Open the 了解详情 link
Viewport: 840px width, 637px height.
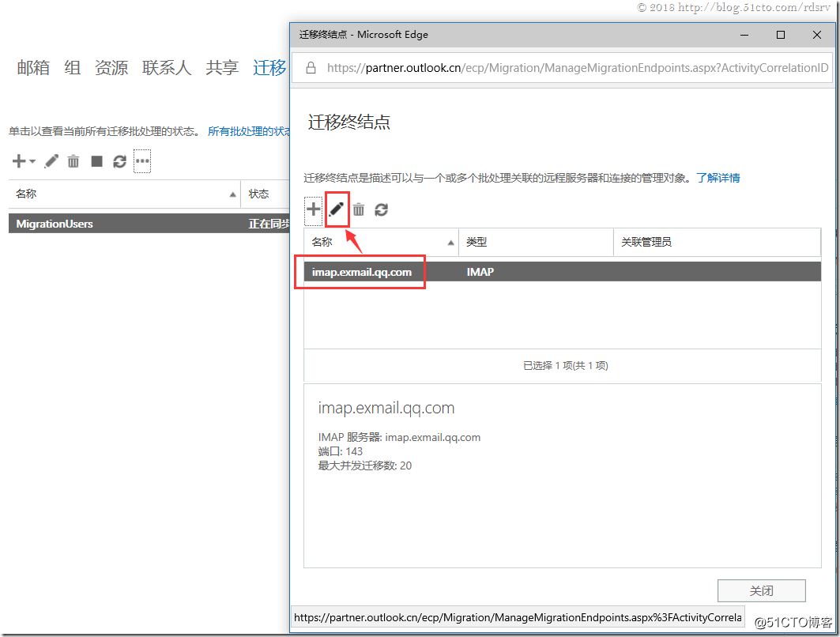tap(718, 178)
